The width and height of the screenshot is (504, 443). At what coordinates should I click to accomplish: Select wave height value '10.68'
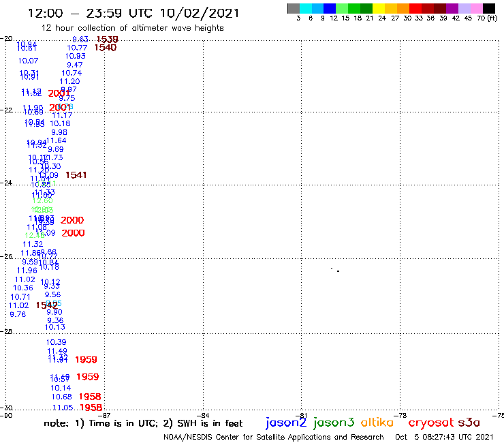(x=62, y=397)
